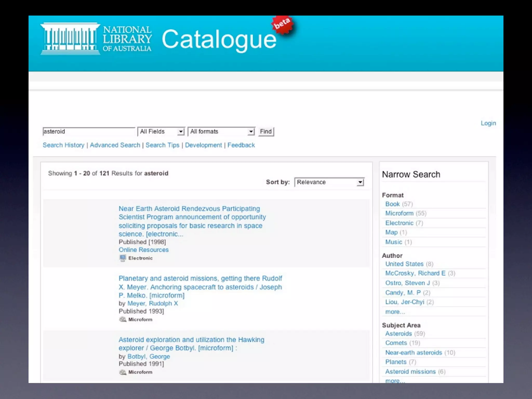Filter by subject Comets
Screen dimensions: 532x399
pos(396,343)
